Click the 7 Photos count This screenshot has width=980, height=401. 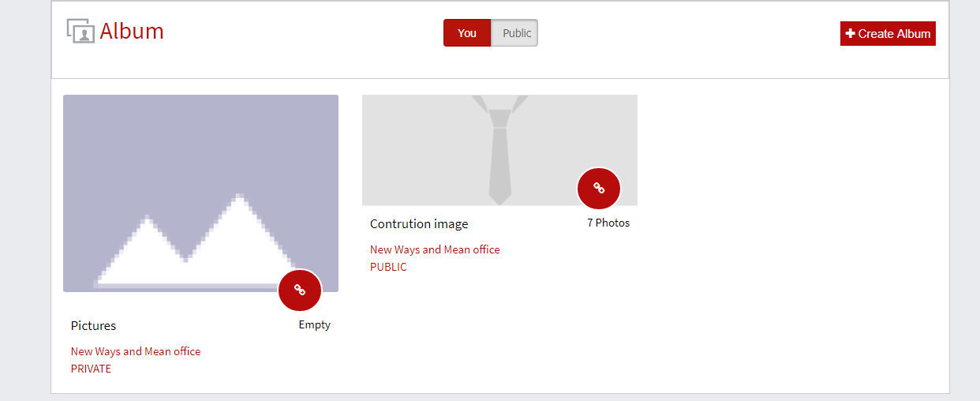(x=608, y=223)
